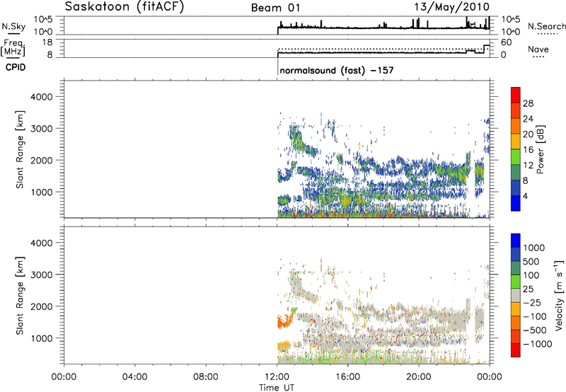Click the red bottom of velocity color bar

point(516,350)
